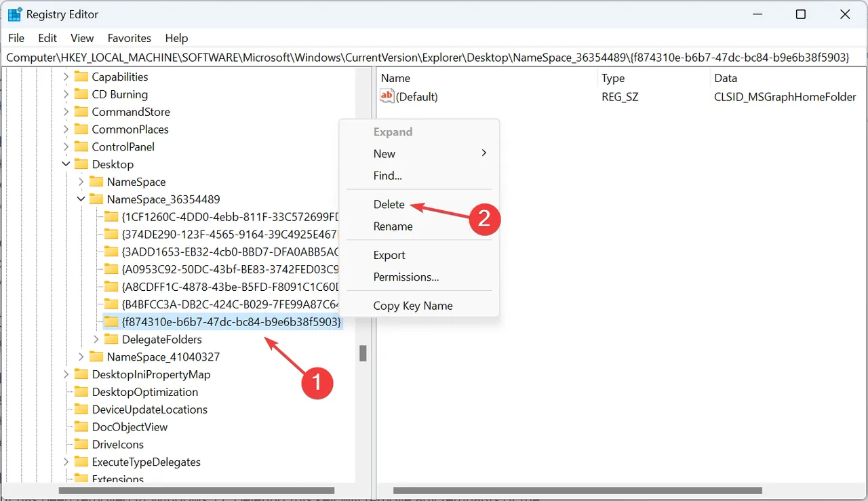Expand the CommandStore key

(66, 112)
